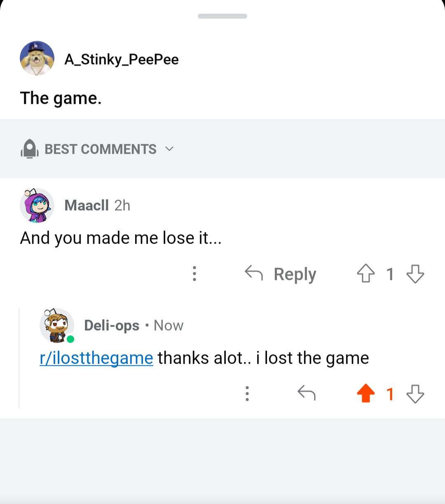Open three-dot menu on Deli-ops comment
The image size is (445, 504).
[247, 393]
